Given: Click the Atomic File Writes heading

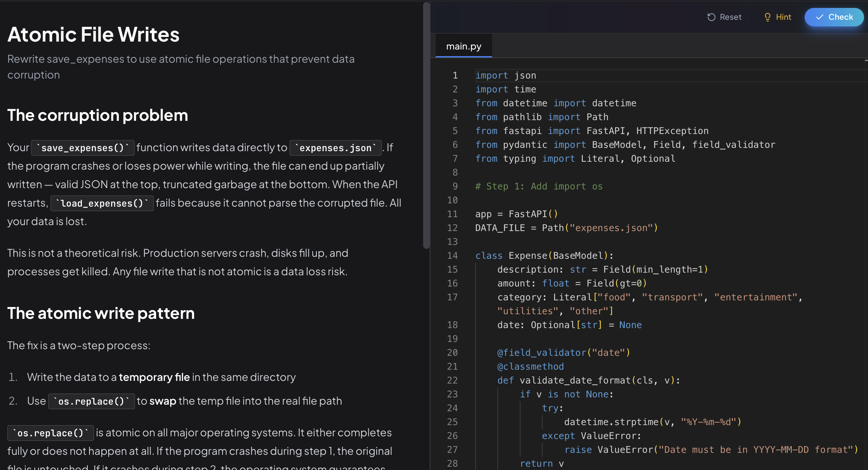Looking at the screenshot, I should [94, 34].
